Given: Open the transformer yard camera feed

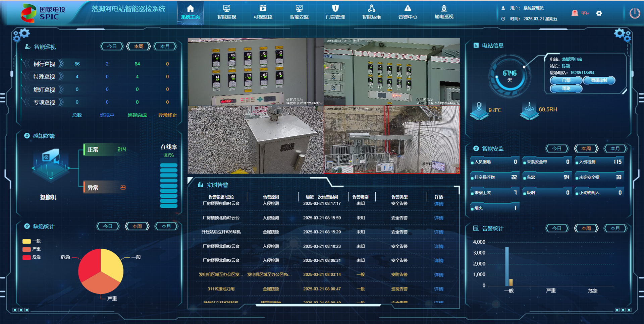Looking at the screenshot, I should pyautogui.click(x=391, y=140).
